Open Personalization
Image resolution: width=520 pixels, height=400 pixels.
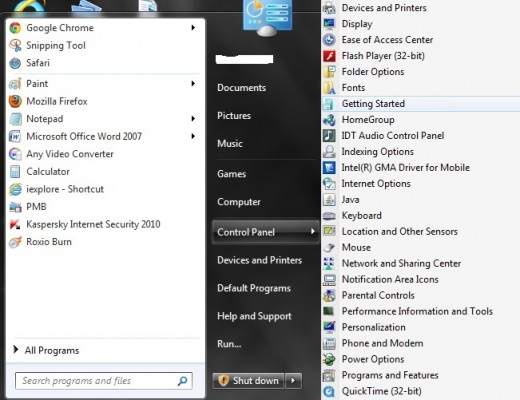point(374,327)
